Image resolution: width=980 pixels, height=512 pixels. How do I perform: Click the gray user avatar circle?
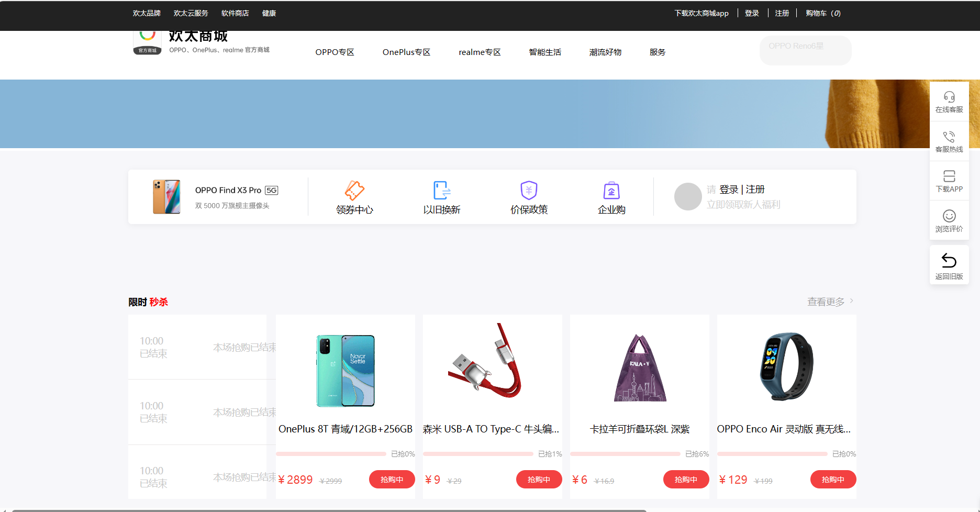(x=688, y=196)
